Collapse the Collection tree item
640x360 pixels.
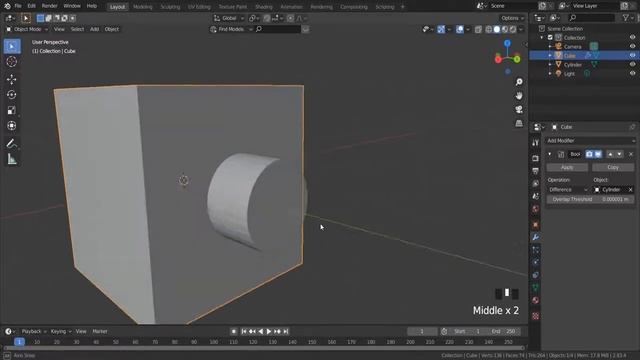pos(542,38)
